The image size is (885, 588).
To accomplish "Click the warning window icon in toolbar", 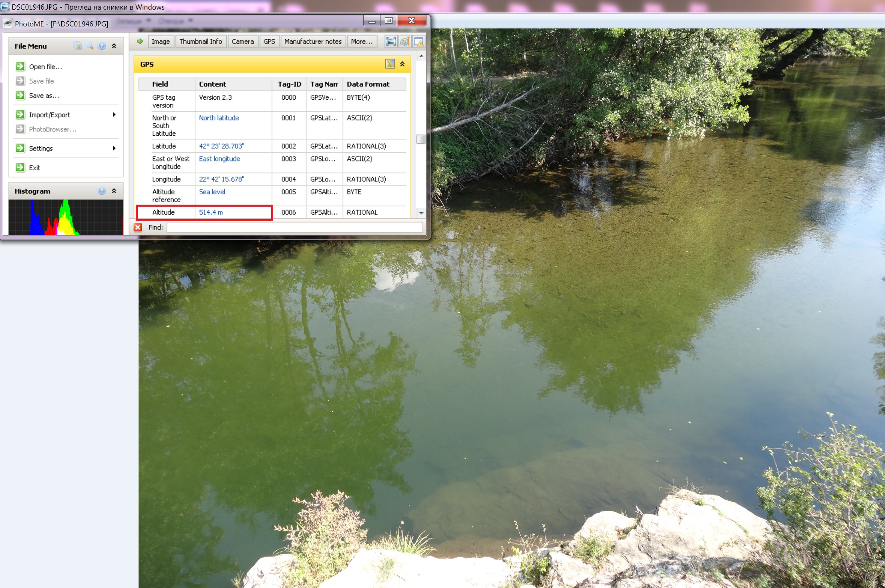I will [x=418, y=42].
